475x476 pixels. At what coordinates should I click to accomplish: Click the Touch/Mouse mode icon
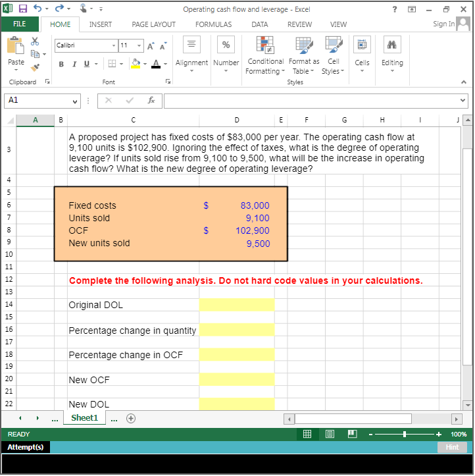(84, 8)
